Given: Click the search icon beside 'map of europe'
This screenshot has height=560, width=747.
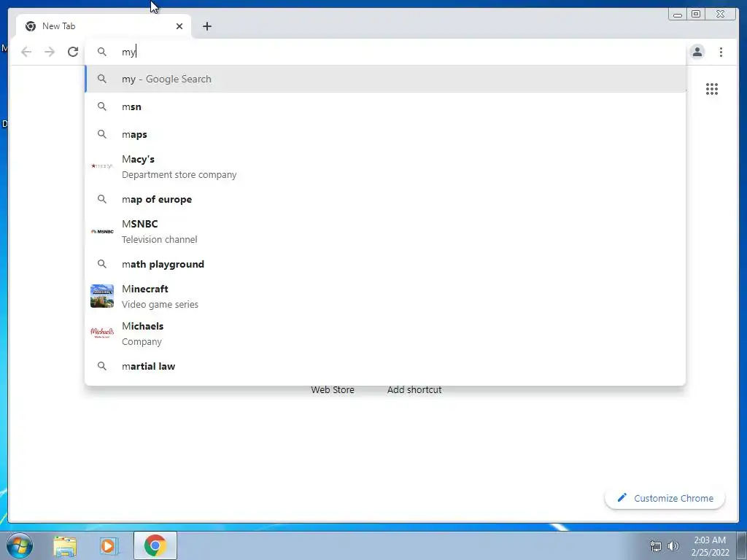Looking at the screenshot, I should [102, 199].
